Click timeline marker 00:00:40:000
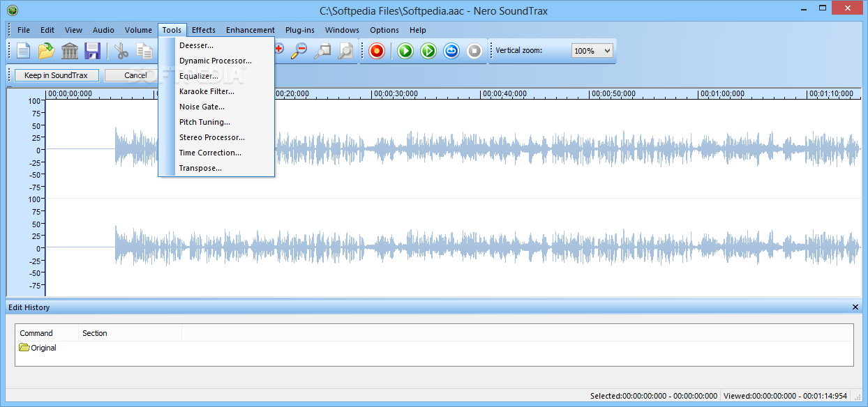Screen dimensions: 868x407 (x=504, y=93)
